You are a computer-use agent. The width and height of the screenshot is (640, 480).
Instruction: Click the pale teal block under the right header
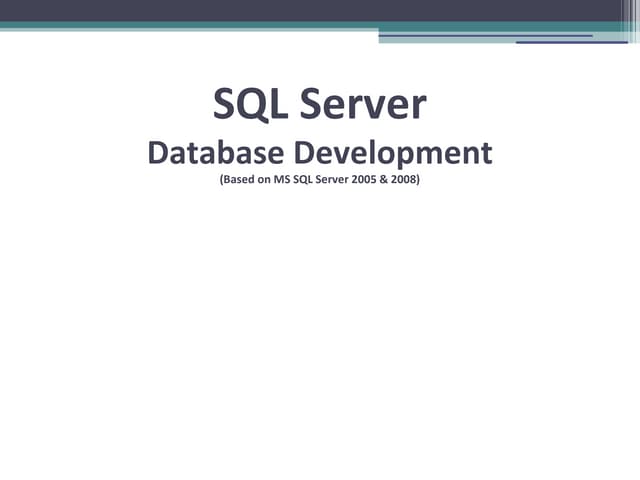coord(450,39)
